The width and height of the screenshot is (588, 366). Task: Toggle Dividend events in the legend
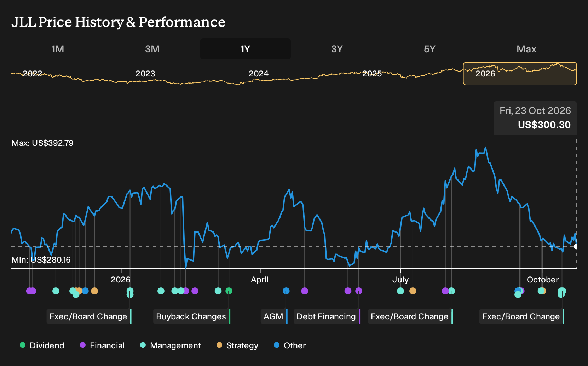(x=42, y=345)
